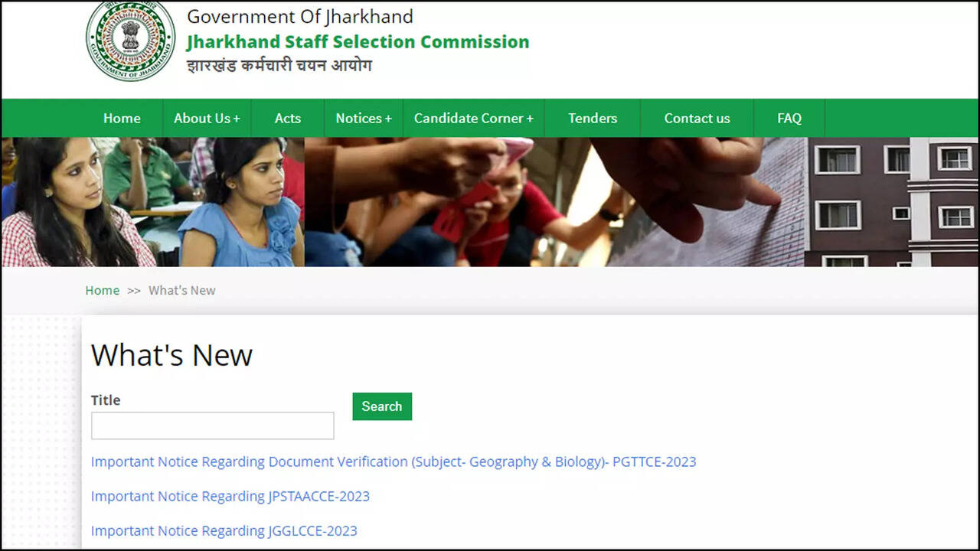Open the PGTTCE-2023 Document Verification notice
Viewport: 980px width, 551px height.
(394, 461)
